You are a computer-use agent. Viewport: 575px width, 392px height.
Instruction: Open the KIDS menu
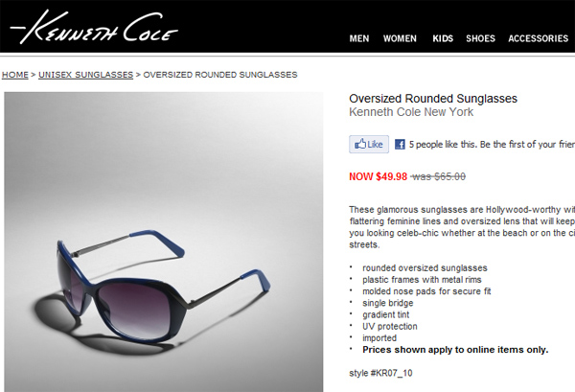coord(443,38)
